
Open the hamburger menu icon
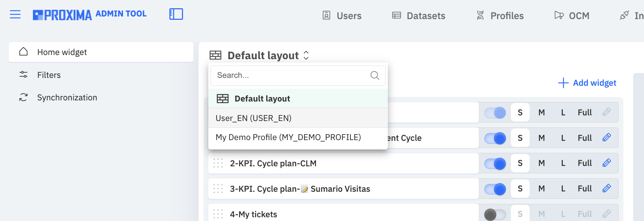[15, 15]
